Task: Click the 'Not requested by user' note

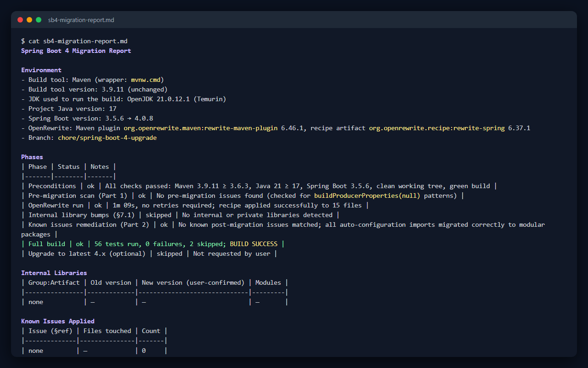Action: point(232,253)
